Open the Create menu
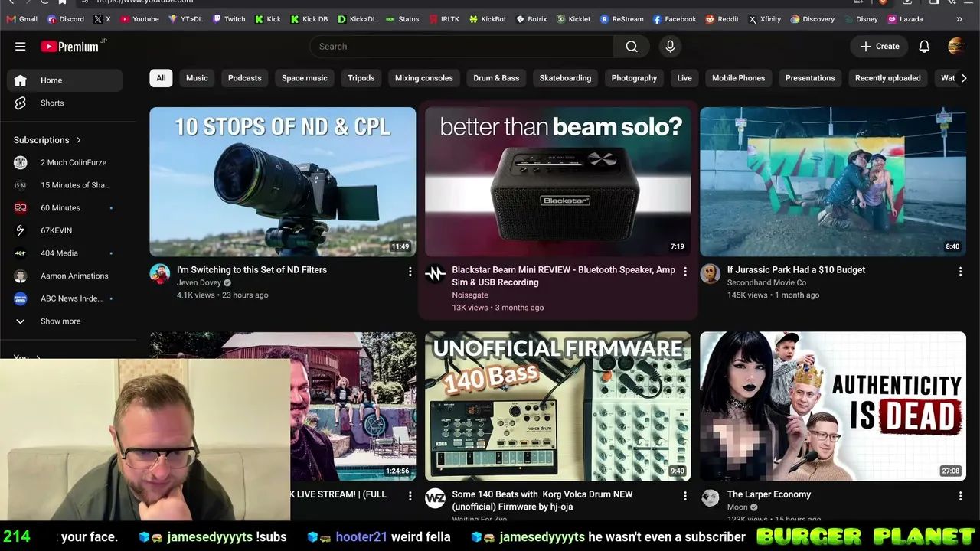 pyautogui.click(x=880, y=47)
